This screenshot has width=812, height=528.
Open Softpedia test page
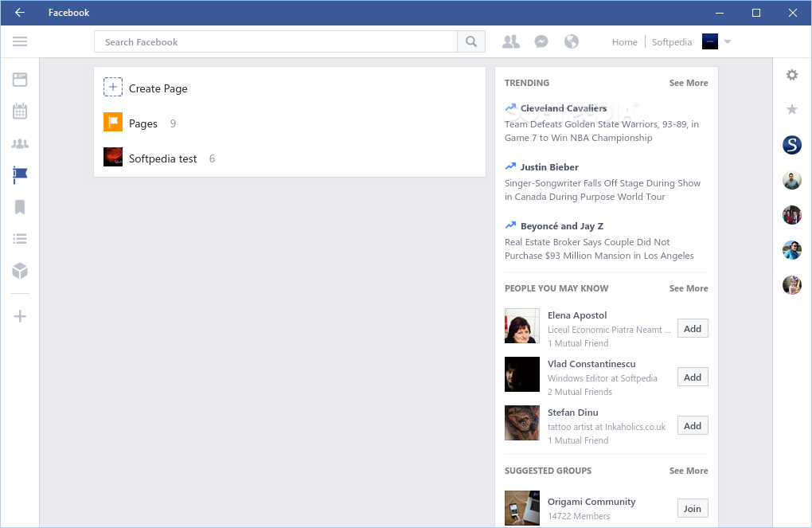tap(162, 158)
